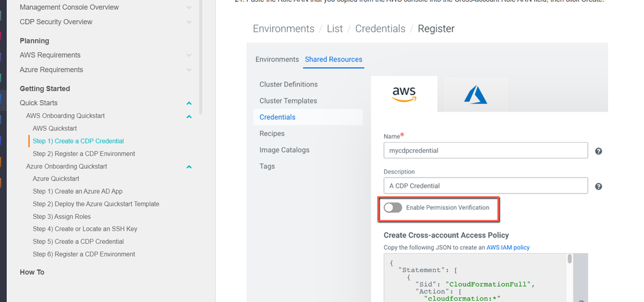
Task: Expand Azure Requirements section
Action: point(189,70)
